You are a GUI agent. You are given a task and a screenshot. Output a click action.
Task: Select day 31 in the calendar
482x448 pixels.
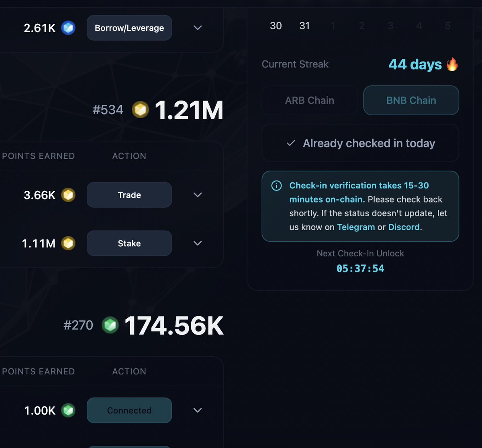(304, 26)
